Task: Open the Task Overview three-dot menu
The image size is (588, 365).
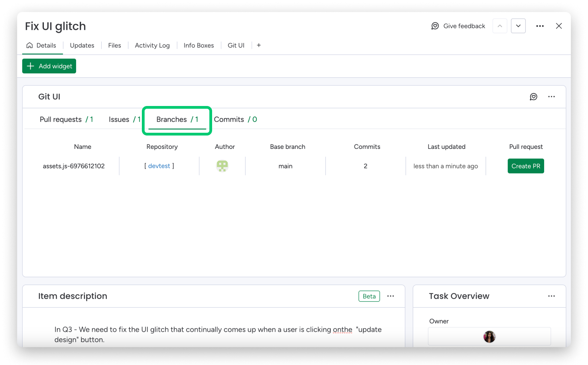Action: click(x=552, y=296)
